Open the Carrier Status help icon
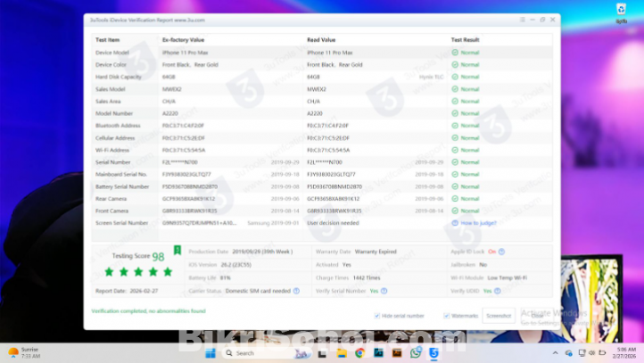644x363 pixels. [295, 291]
